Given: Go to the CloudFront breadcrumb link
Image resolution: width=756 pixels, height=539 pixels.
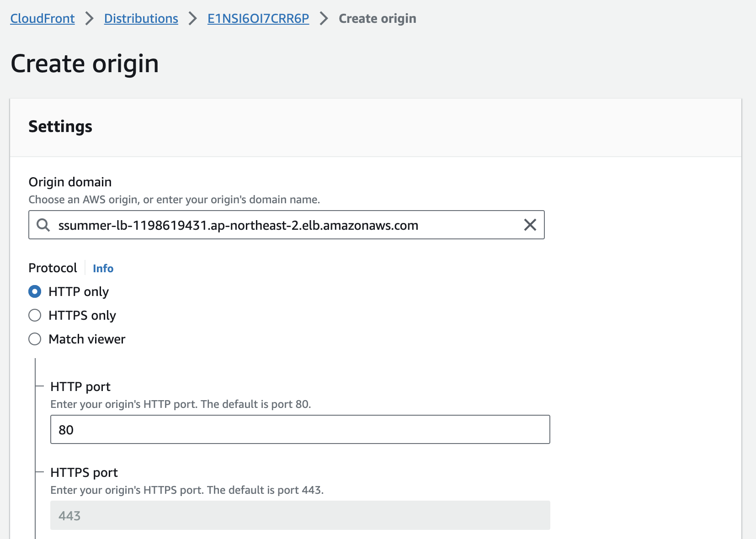Looking at the screenshot, I should (43, 18).
